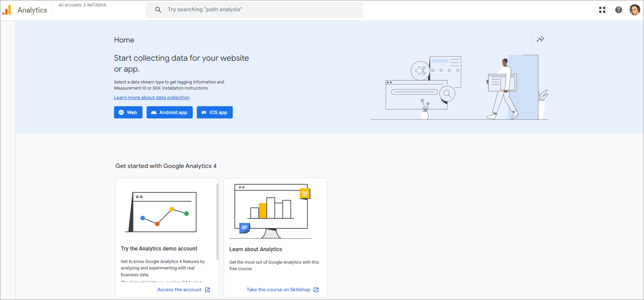Select the Web data stream button
Screen dimensions: 644x300
[128, 112]
